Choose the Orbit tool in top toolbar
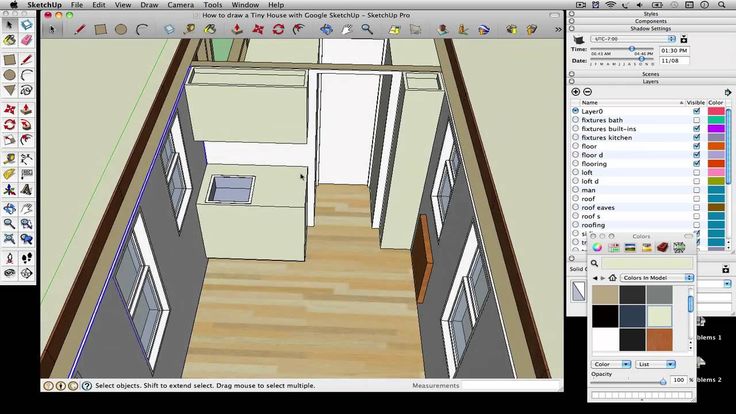Image resolution: width=736 pixels, height=414 pixels. coord(326,30)
